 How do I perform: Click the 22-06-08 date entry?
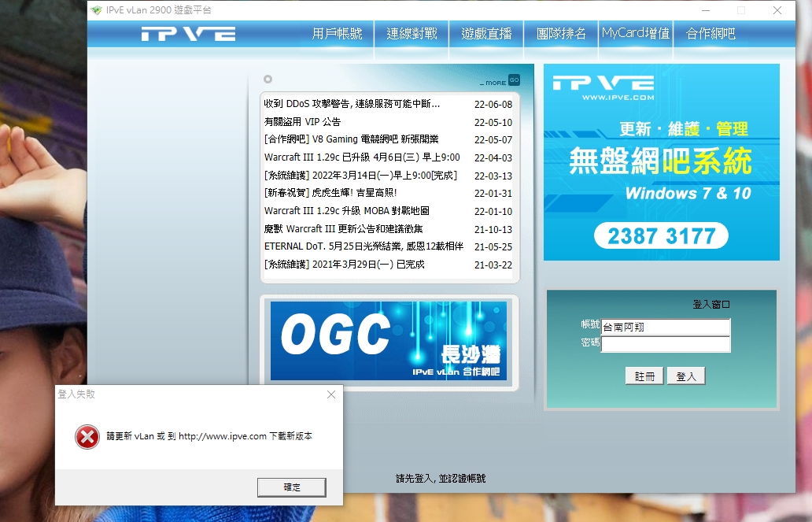493,104
